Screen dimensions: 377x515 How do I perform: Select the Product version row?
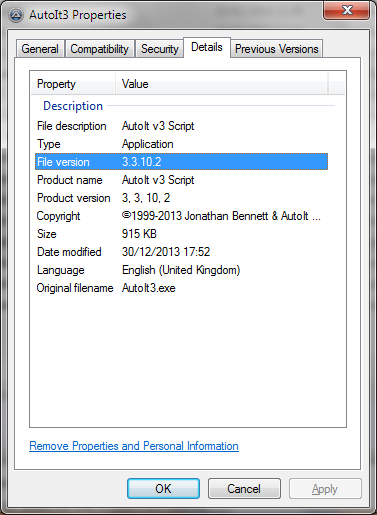pos(181,198)
